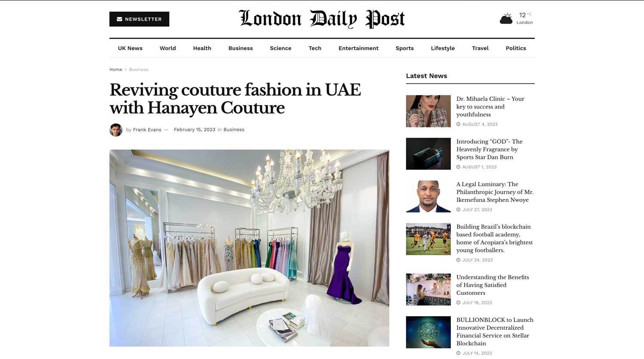
Task: Open the GOD fragrance article thumbnail
Action: (x=428, y=154)
